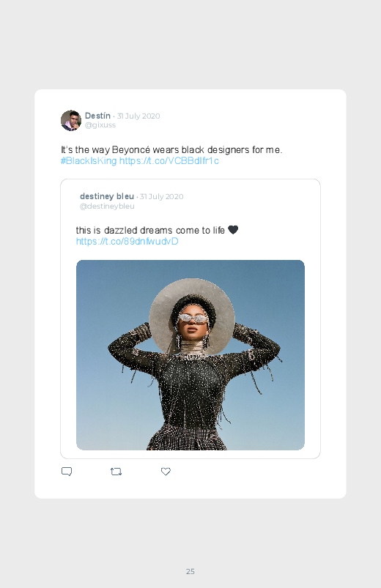Open the embedded photo of the performer
This screenshot has width=381, height=588.
[x=190, y=354]
